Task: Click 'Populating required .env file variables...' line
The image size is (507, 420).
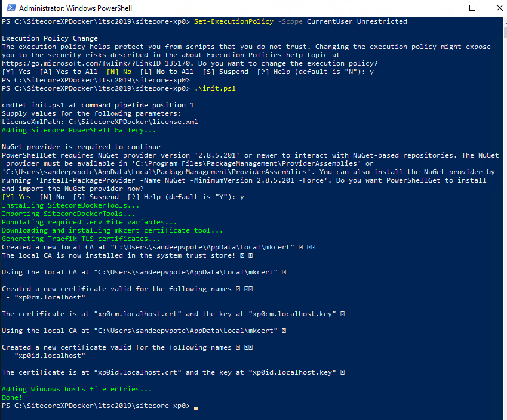Action: point(89,223)
